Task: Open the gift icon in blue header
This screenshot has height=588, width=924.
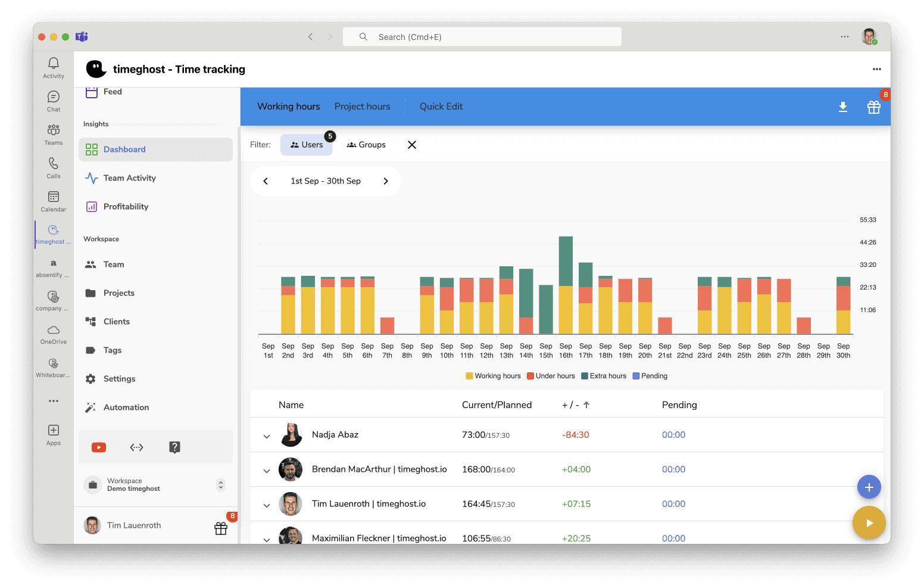Action: 873,107
